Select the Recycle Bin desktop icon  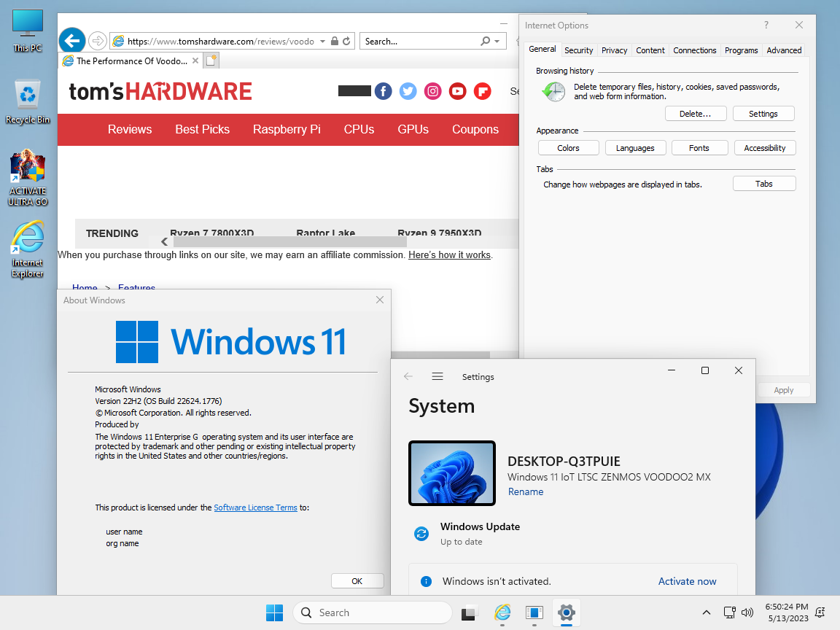coord(27,102)
